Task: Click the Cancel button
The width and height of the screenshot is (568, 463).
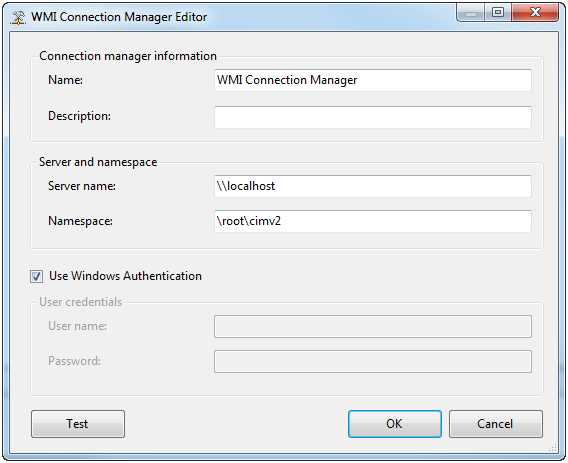Action: pyautogui.click(x=496, y=424)
